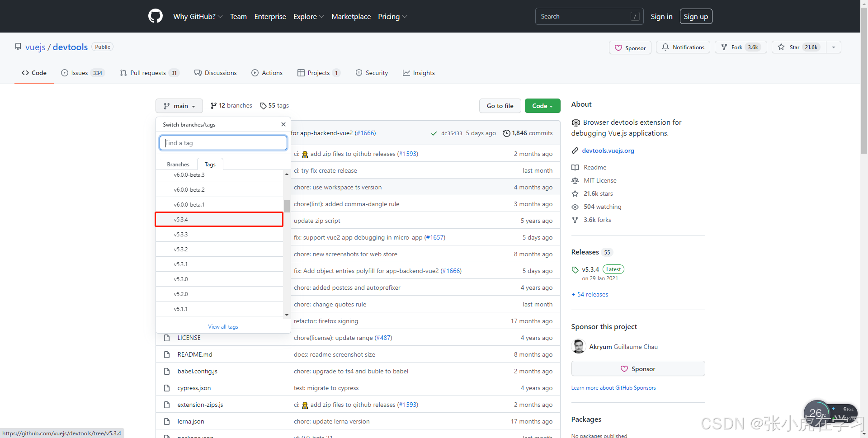Image resolution: width=868 pixels, height=438 pixels.
Task: Open the green Code dropdown button
Action: pos(542,106)
